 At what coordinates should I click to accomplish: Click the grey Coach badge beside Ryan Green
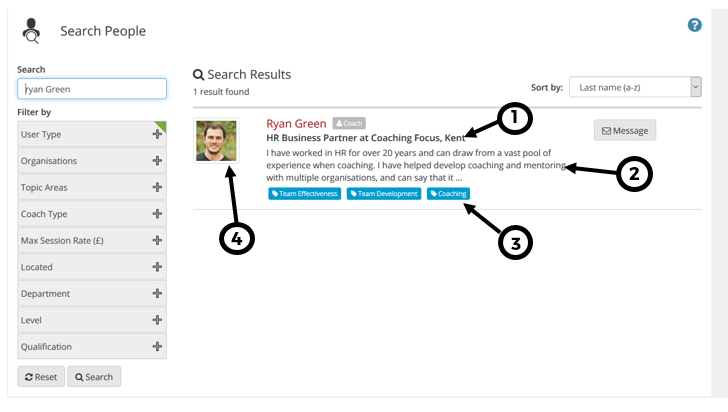click(x=349, y=123)
